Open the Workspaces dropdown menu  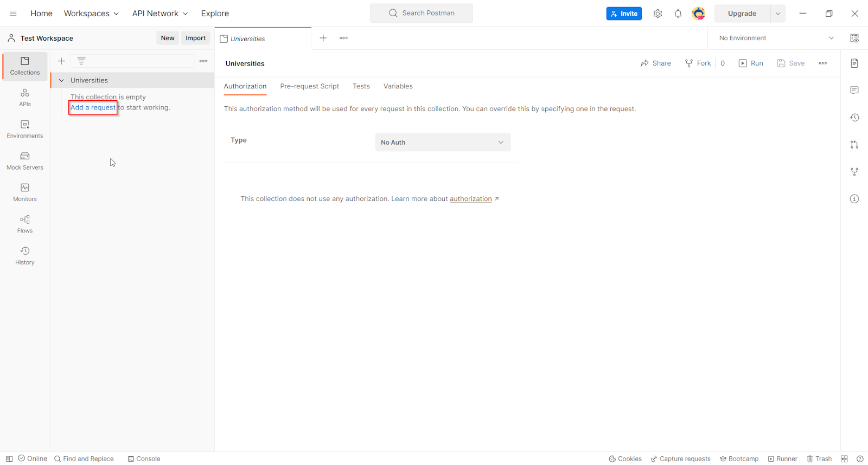tap(91, 14)
